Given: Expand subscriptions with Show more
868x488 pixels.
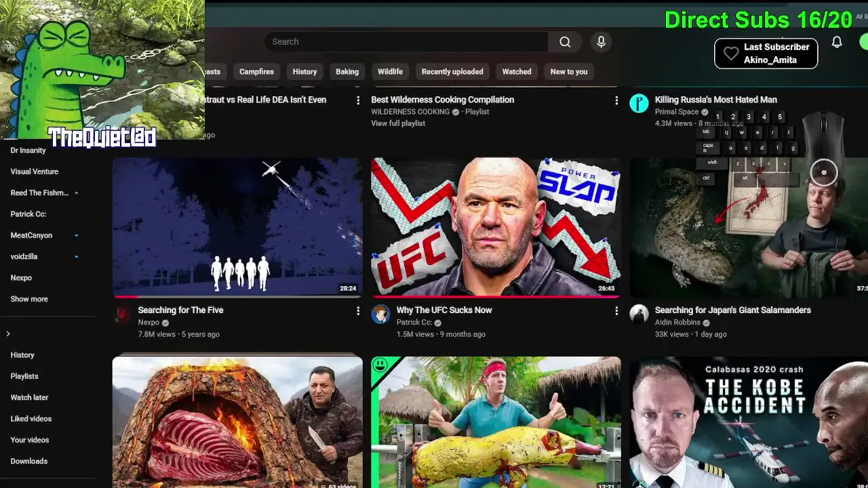Looking at the screenshot, I should (x=29, y=299).
